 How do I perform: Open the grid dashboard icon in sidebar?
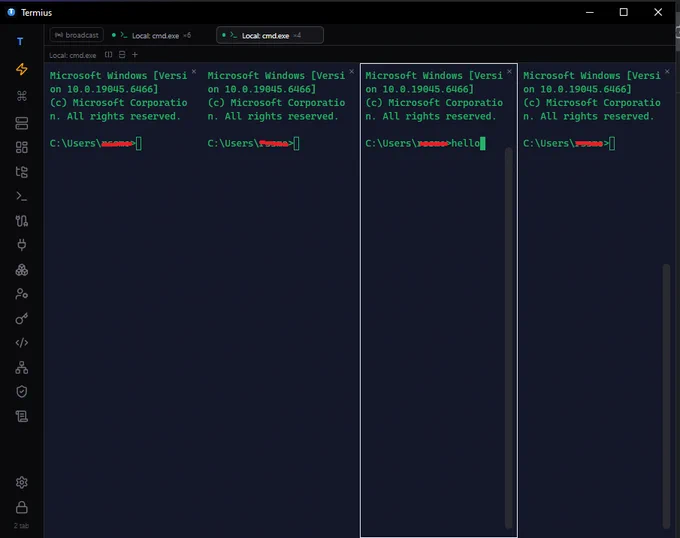22,147
